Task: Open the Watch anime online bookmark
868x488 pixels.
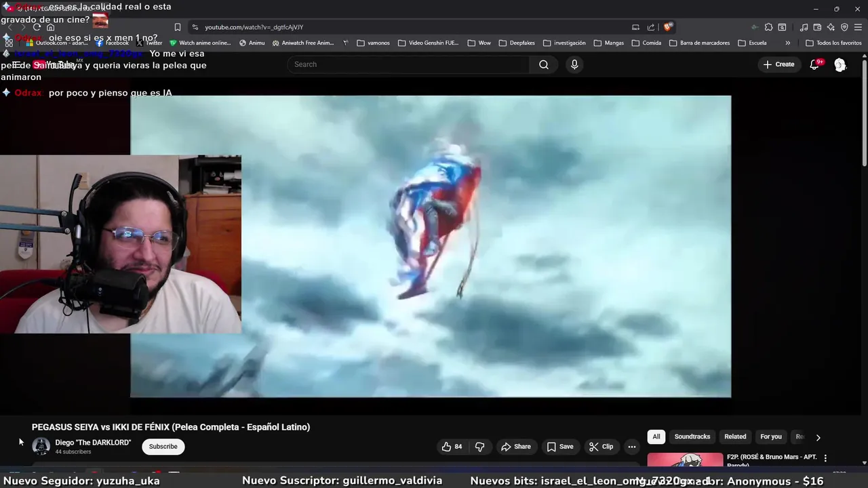Action: (x=200, y=43)
